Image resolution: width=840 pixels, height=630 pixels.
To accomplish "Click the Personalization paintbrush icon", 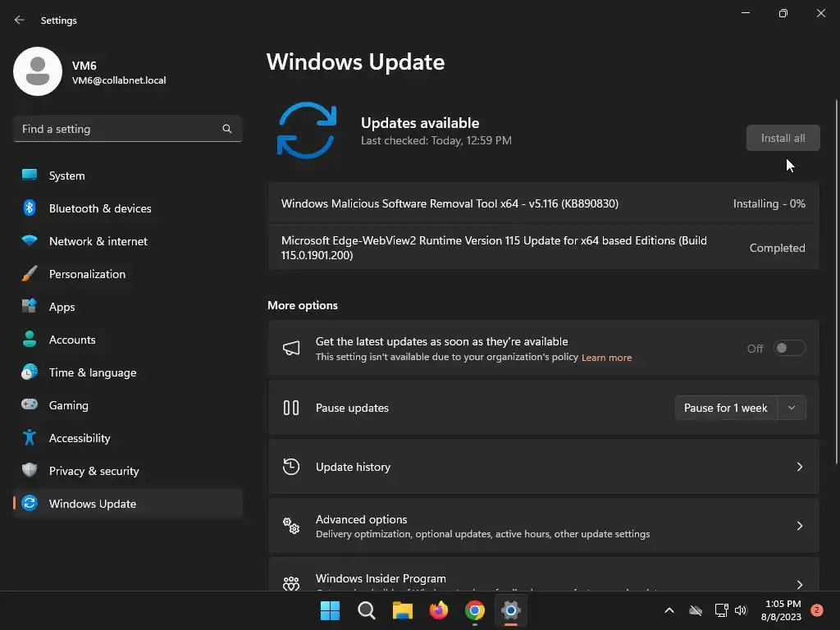I will [x=30, y=273].
